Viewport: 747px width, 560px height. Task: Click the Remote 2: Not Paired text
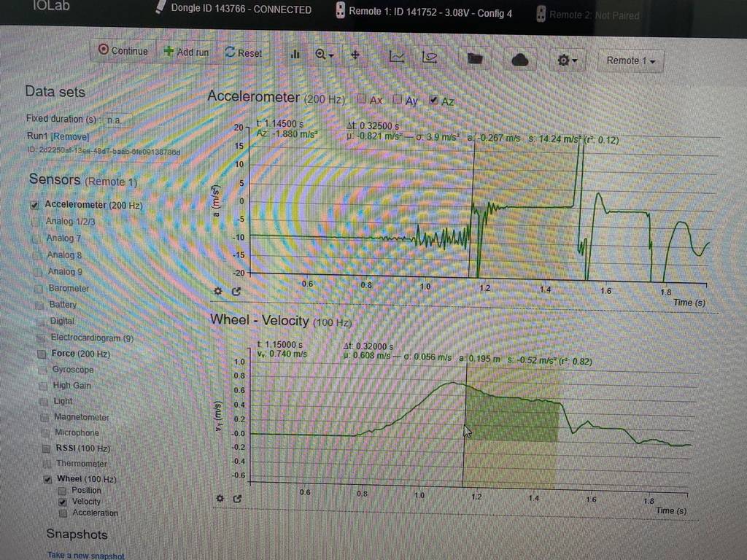point(594,15)
